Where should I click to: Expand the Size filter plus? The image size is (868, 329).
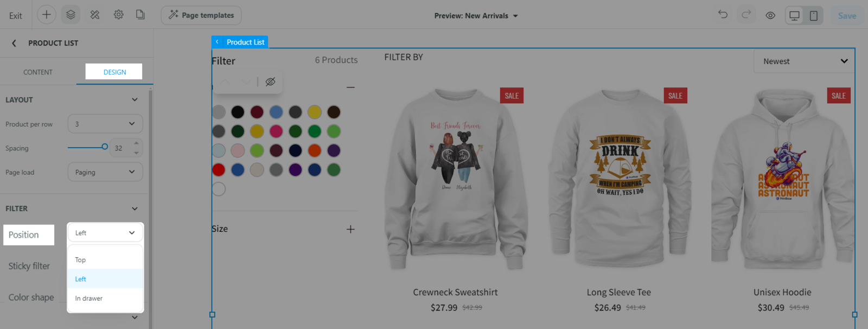350,229
